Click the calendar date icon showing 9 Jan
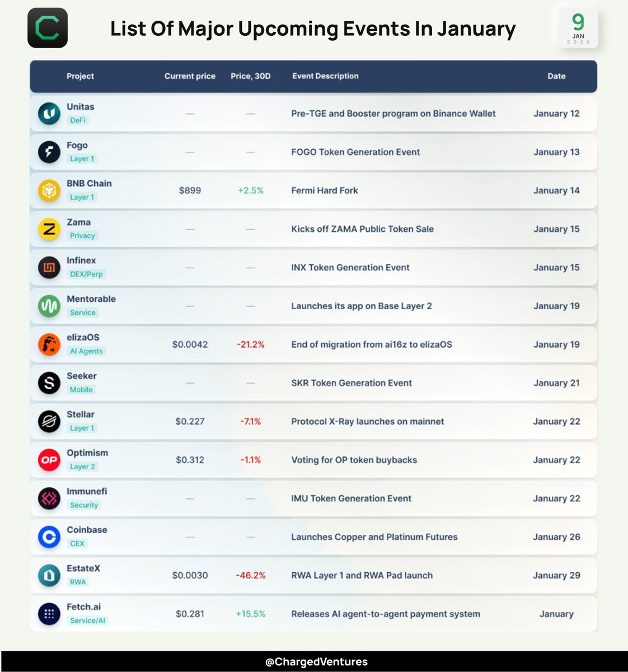The width and height of the screenshot is (628, 672). pyautogui.click(x=578, y=27)
